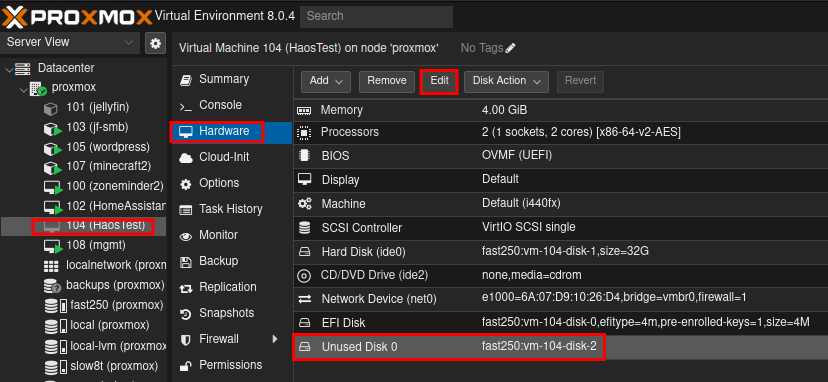Select the Hard Disk (ide0) row
Screen dimensions: 828x382
point(561,251)
